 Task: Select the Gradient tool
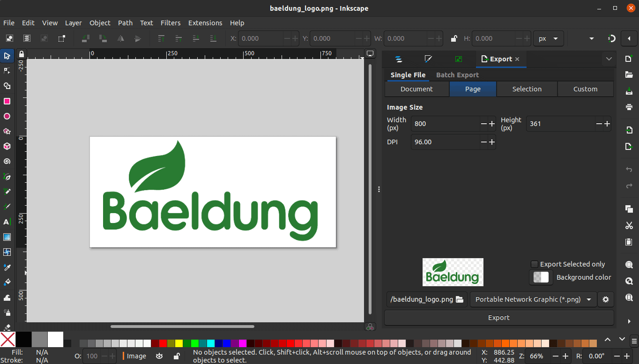[x=7, y=237]
